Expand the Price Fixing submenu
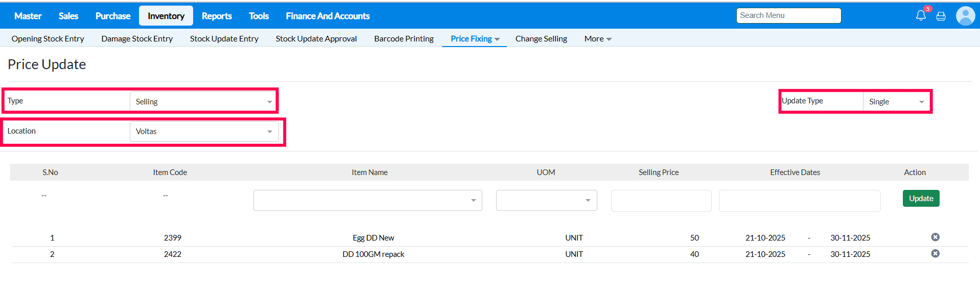 pyautogui.click(x=475, y=39)
